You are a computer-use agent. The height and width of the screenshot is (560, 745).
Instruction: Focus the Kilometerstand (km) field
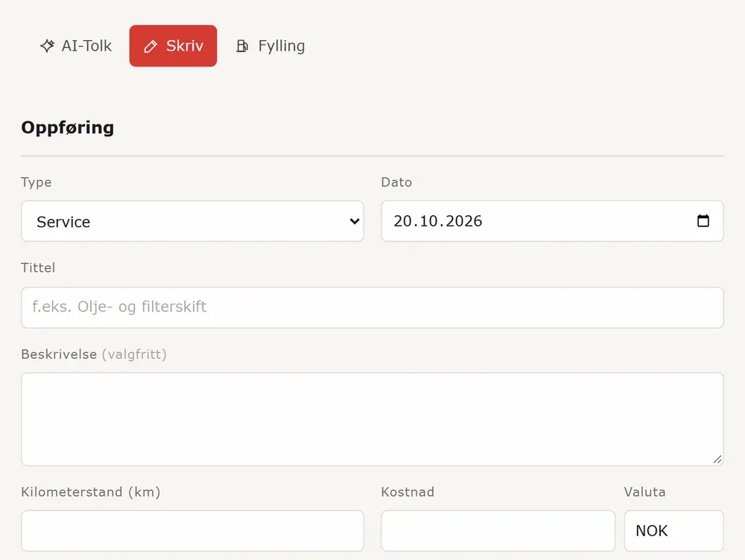click(192, 530)
